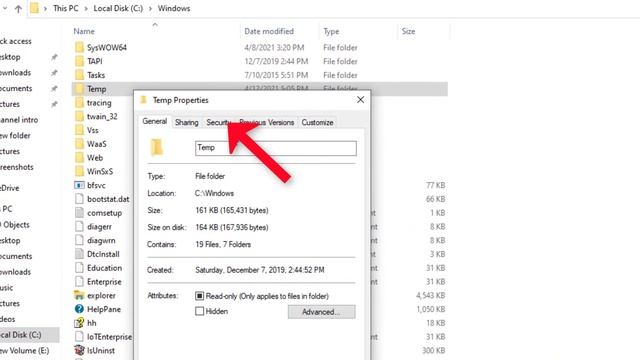Close the Temp Properties dialog
This screenshot has width=640, height=360.
pyautogui.click(x=360, y=100)
